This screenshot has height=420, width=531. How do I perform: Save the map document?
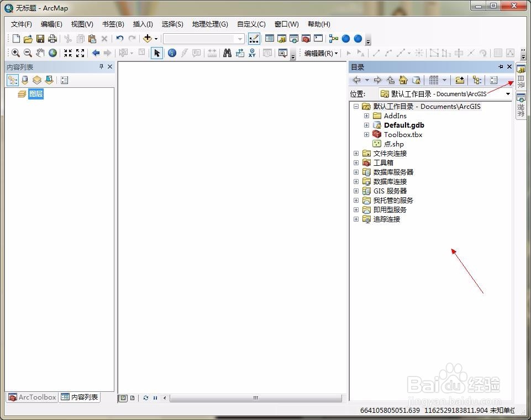click(40, 39)
